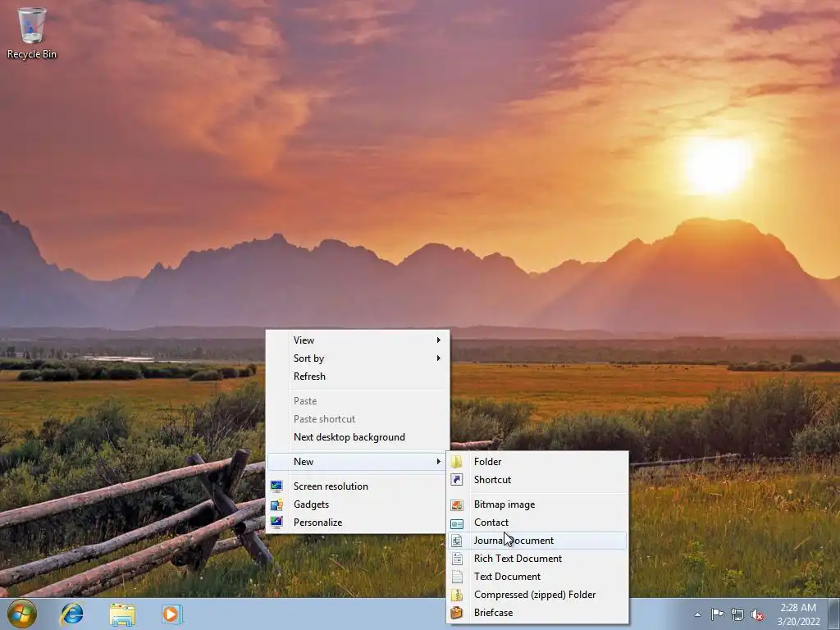Click the Briefcase icon
840x630 pixels.
[456, 613]
